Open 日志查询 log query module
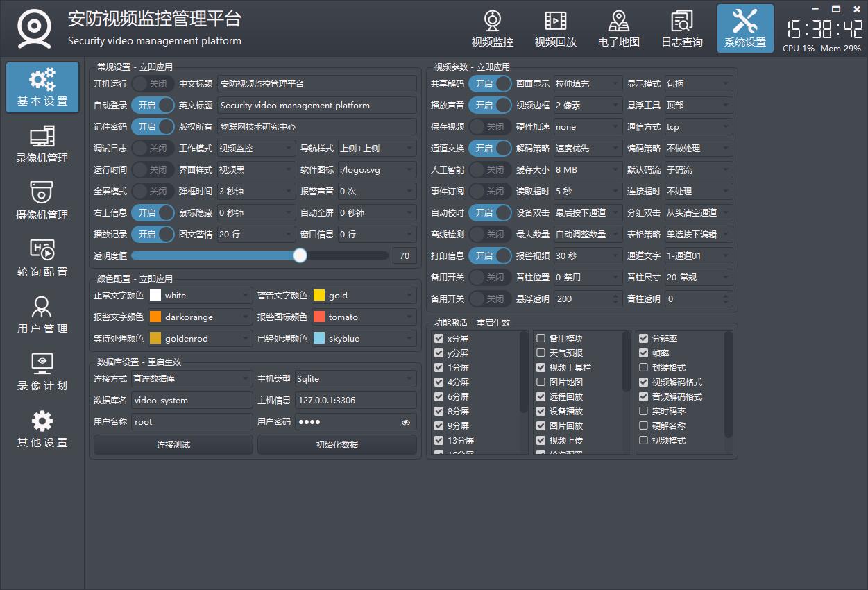This screenshot has height=590, width=868. (681, 29)
